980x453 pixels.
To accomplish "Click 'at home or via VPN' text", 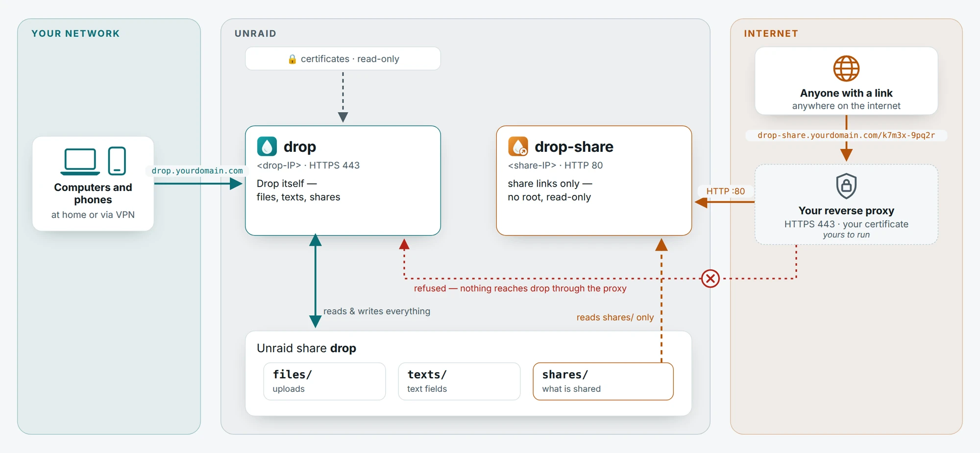I will 93,215.
